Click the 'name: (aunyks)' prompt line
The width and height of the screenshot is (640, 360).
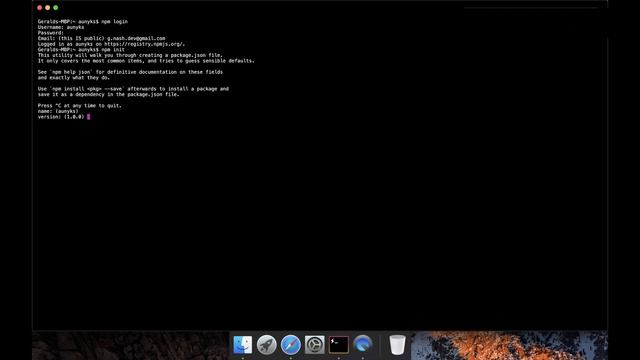click(58, 111)
